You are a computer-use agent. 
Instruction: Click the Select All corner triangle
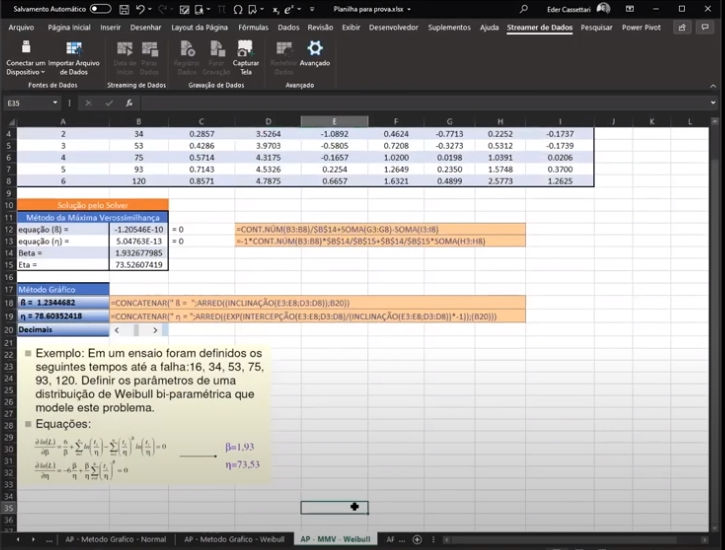12,122
